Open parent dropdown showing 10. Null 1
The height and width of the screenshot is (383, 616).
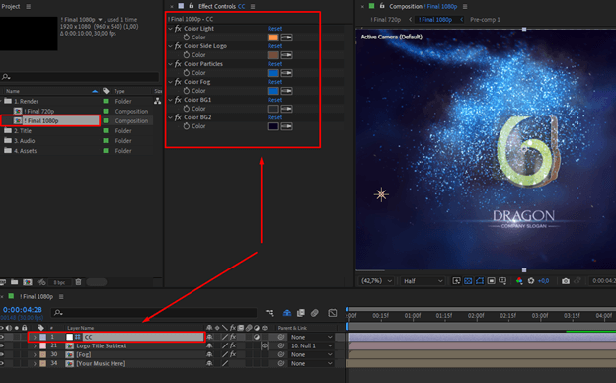click(x=312, y=346)
